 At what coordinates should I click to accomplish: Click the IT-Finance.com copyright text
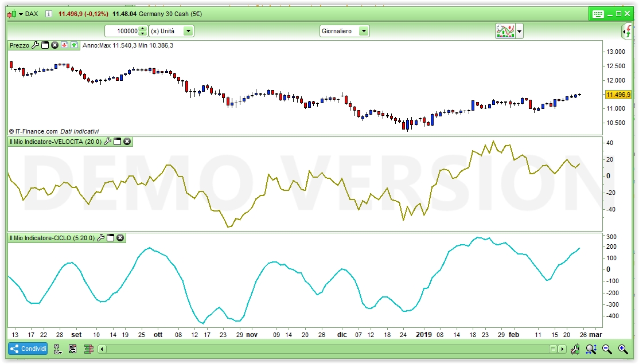[54, 131]
